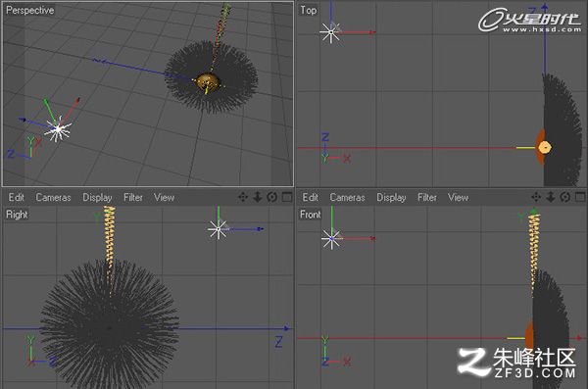
Task: Click the pan camera icon in Front viewport
Action: tap(537, 197)
